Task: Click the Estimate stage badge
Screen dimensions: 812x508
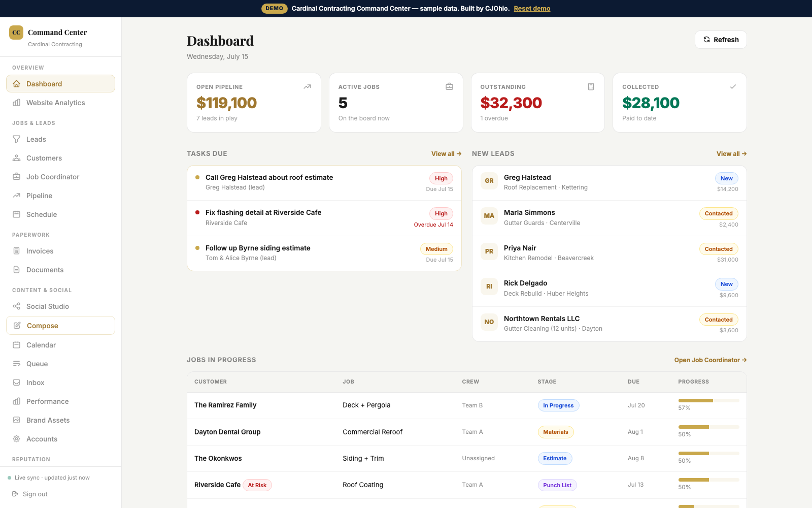Action: (555, 458)
